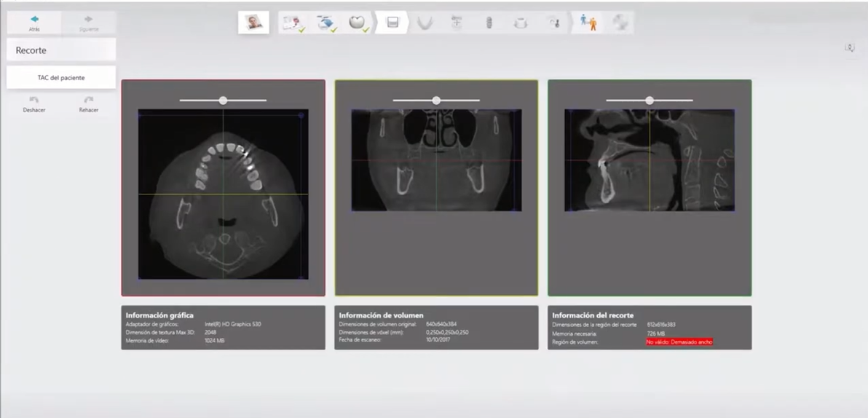Undo with the Deshacer icon
The image size is (868, 418).
pos(33,103)
